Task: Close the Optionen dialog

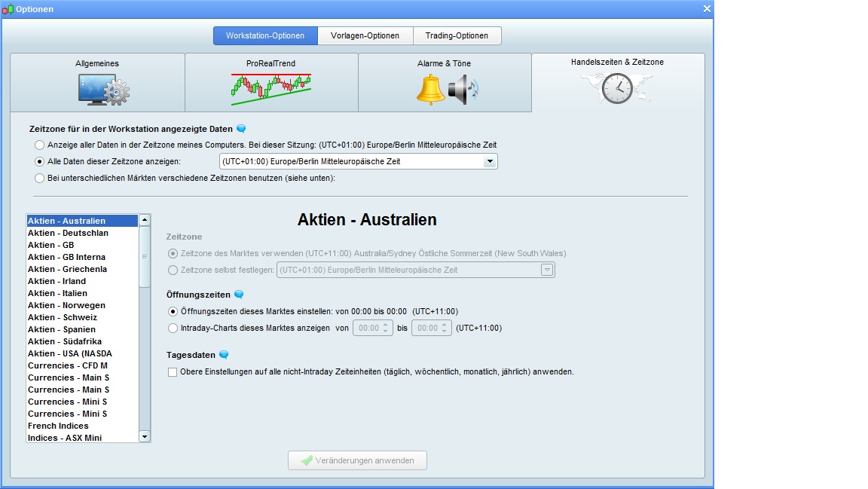Action: point(707,9)
